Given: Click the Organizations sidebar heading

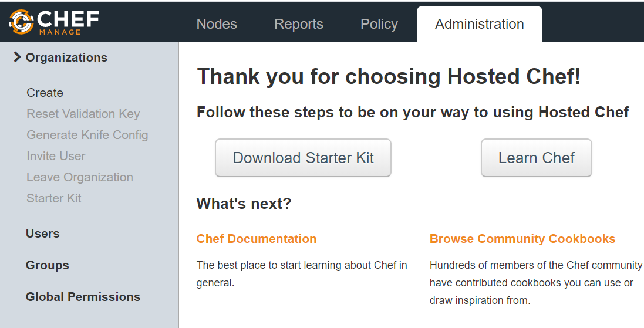Looking at the screenshot, I should (66, 58).
